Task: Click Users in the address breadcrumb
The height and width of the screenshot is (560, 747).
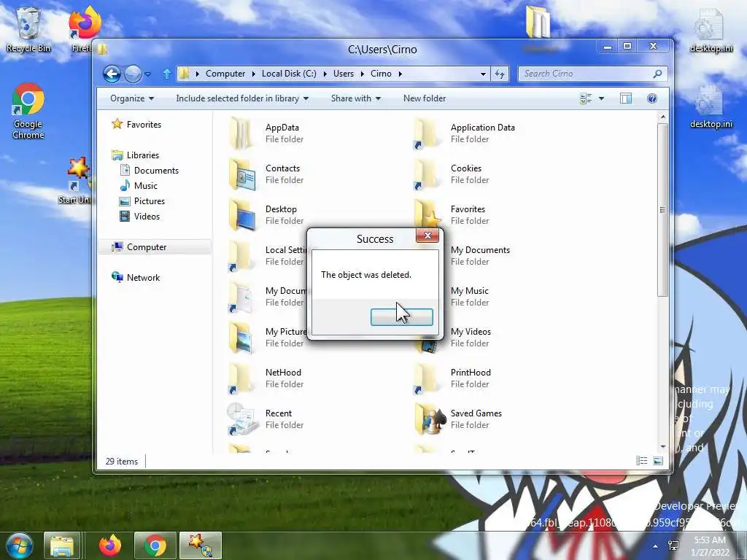Action: pos(344,74)
